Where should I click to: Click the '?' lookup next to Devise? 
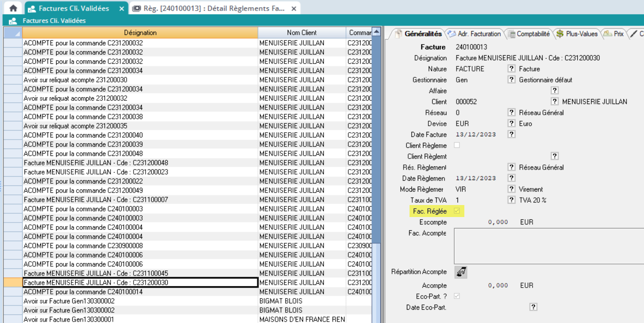coord(511,123)
